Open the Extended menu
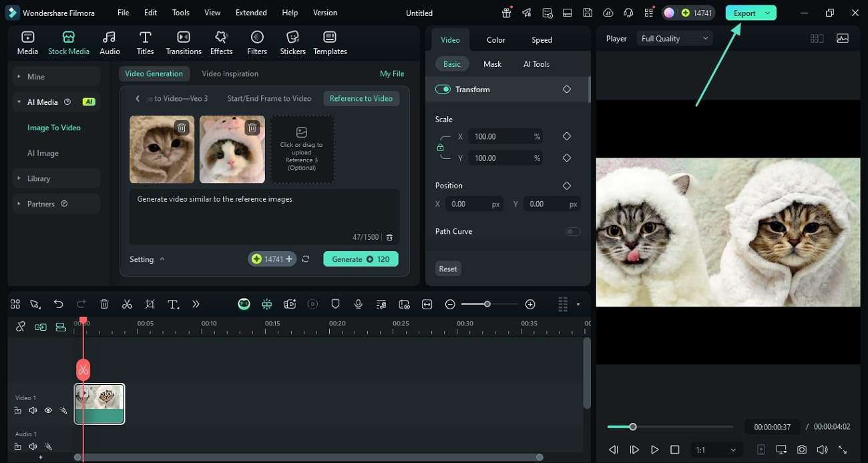868x463 pixels. pyautogui.click(x=251, y=13)
